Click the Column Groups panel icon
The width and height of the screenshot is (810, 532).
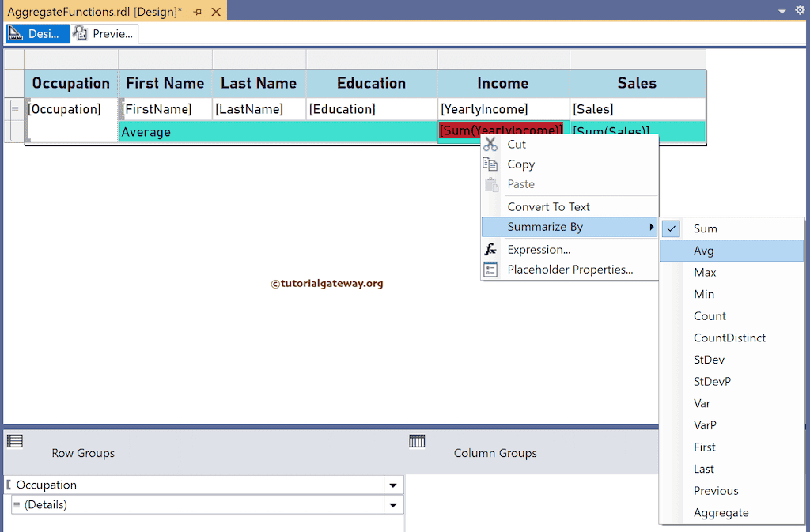(417, 440)
